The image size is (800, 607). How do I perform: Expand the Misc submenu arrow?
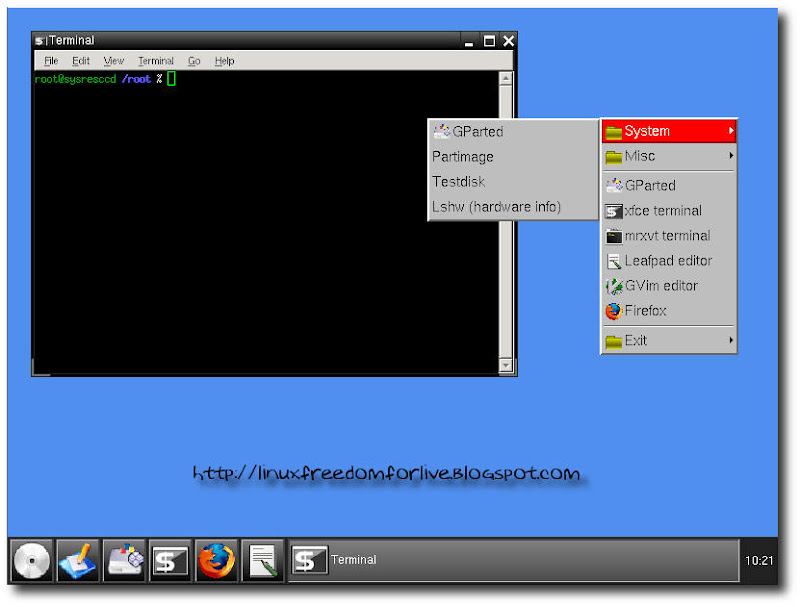pos(731,156)
